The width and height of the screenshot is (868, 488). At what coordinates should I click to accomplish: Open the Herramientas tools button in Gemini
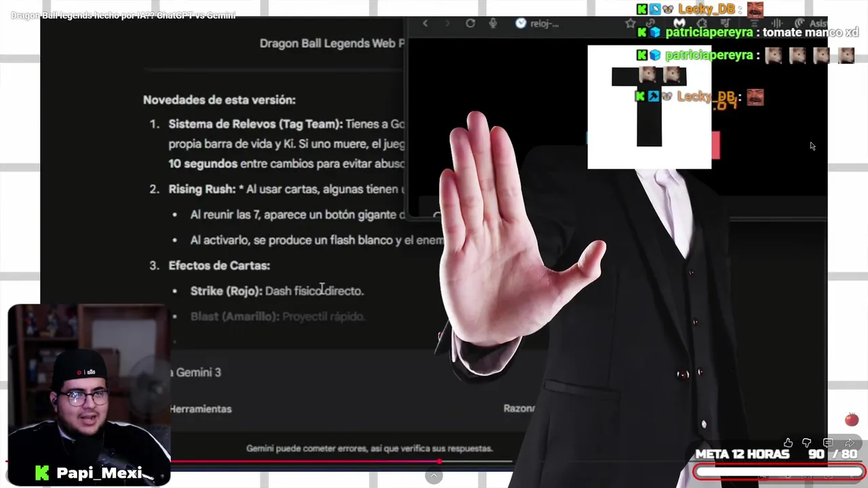[200, 409]
